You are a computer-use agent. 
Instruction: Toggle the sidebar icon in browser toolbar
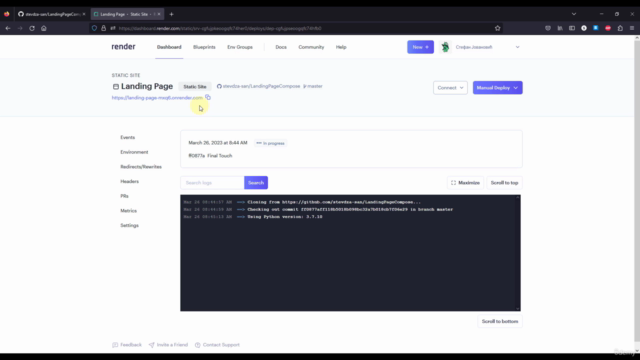click(572, 28)
